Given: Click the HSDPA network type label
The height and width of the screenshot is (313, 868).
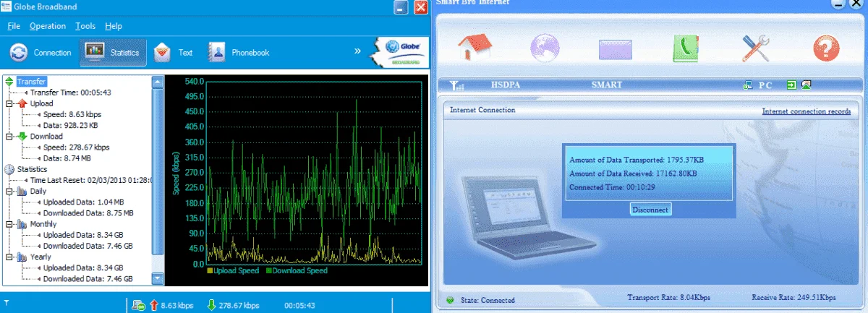Looking at the screenshot, I should coord(506,85).
